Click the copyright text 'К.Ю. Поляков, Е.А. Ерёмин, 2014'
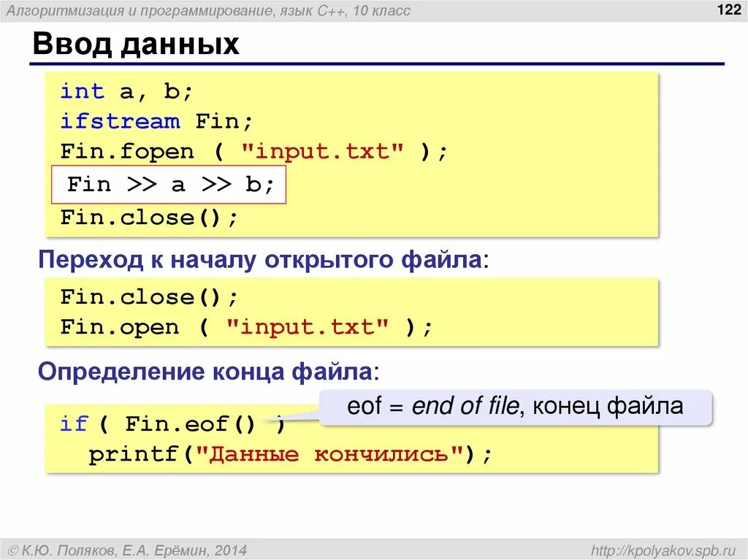This screenshot has height=560, width=748. pos(128,551)
